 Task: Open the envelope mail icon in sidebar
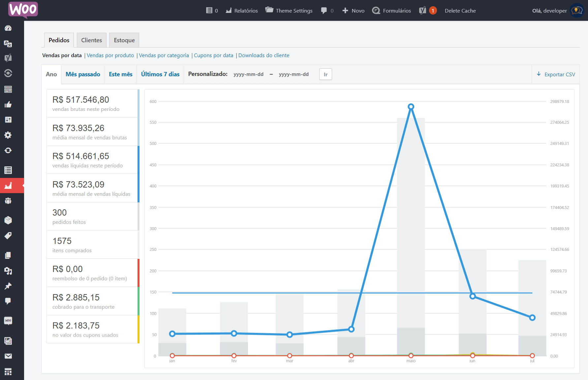(8, 356)
